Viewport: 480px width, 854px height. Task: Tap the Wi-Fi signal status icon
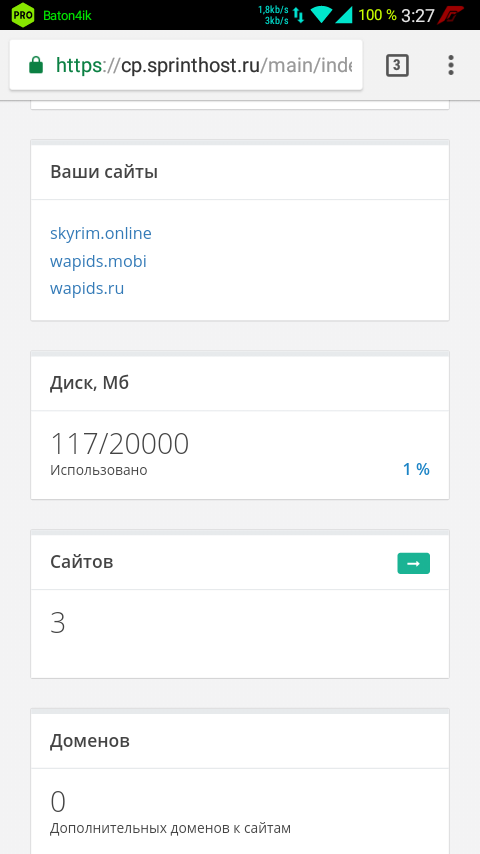coord(321,15)
